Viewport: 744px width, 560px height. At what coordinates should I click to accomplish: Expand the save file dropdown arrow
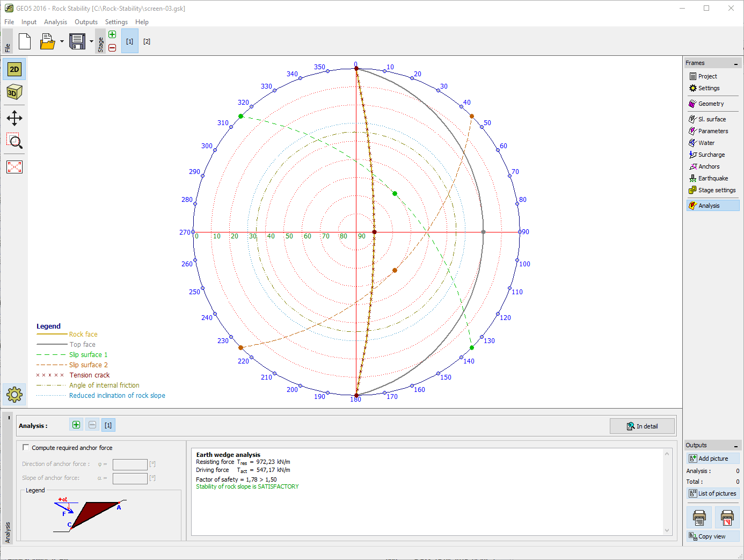[91, 41]
